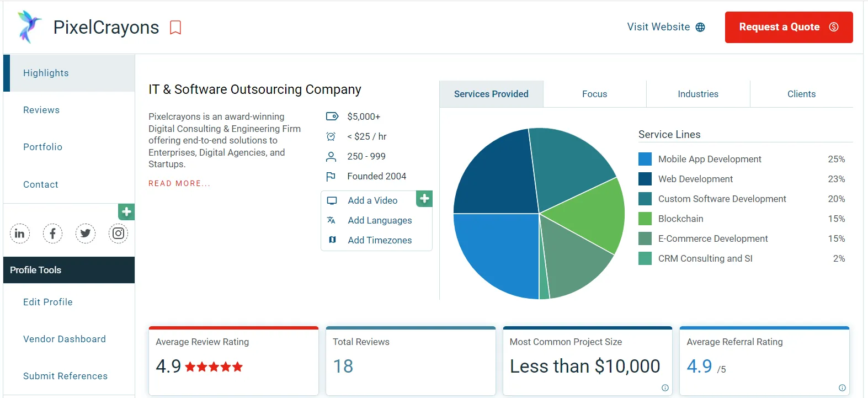
Task: Go to Reviews in the sidebar
Action: pyautogui.click(x=41, y=110)
